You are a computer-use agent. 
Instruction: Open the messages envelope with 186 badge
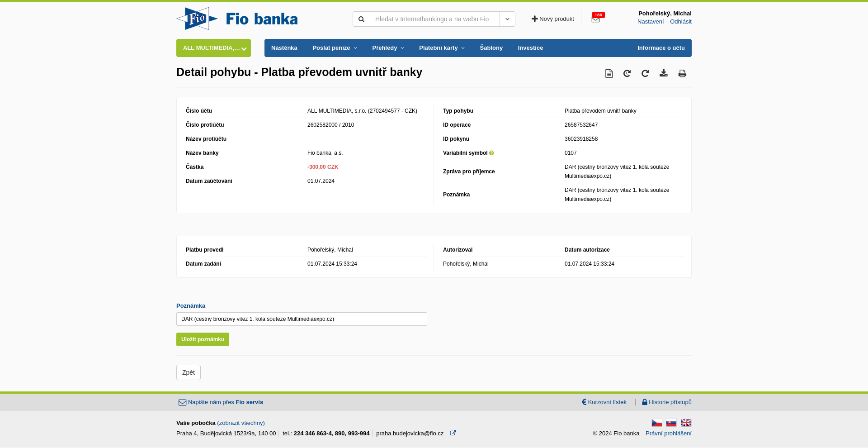coord(595,19)
